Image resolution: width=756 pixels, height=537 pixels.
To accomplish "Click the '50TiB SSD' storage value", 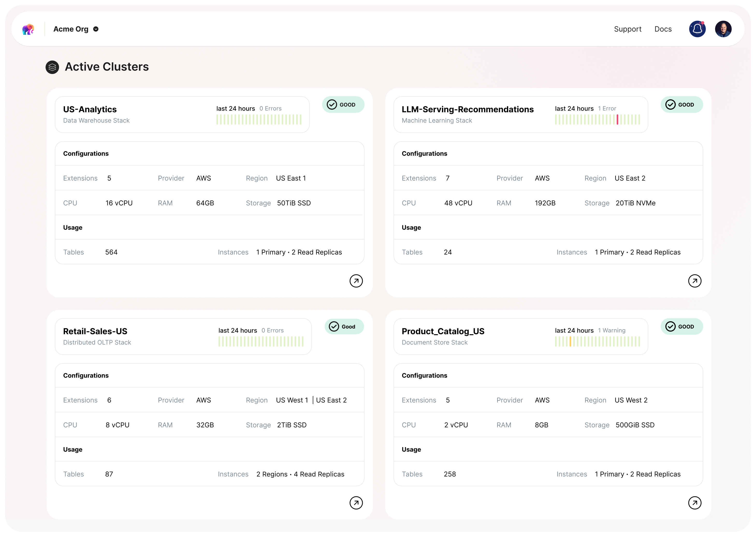I will coord(294,203).
